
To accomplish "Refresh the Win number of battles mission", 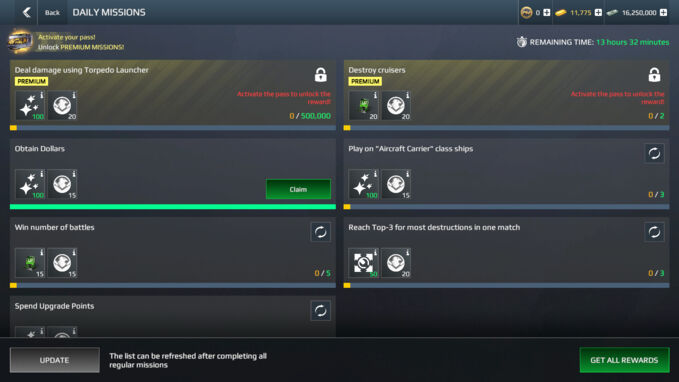I will (320, 232).
